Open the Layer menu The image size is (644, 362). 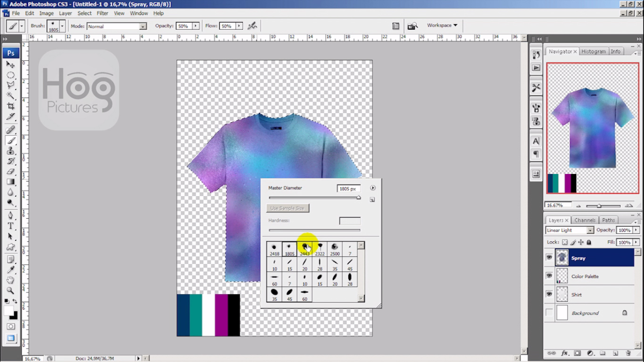pyautogui.click(x=66, y=13)
